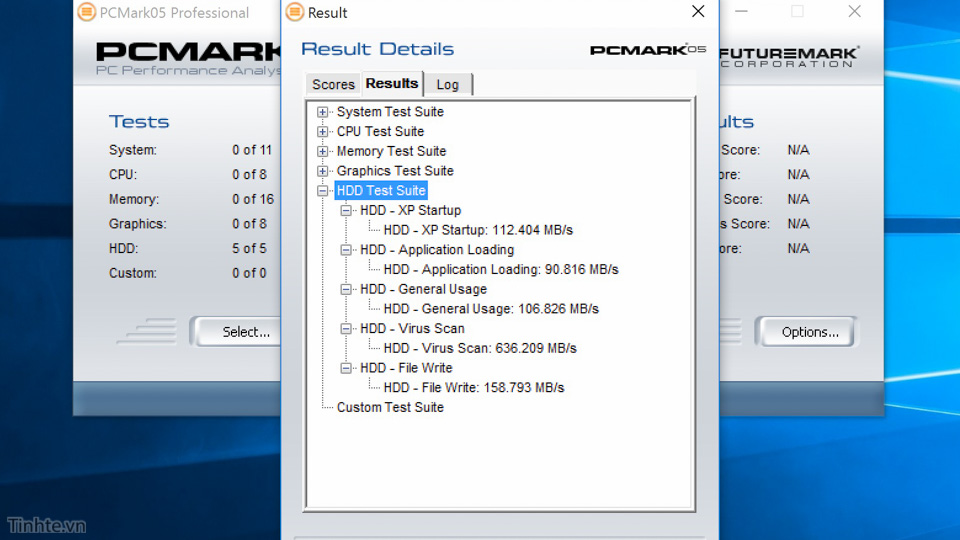
Task: Click the PCMark05 Professional window title icon
Action: 86,12
